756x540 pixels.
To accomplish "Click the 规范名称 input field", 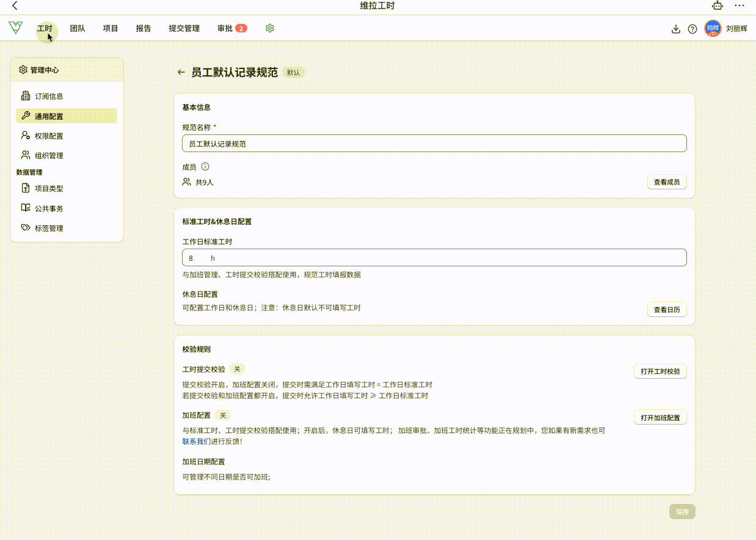I will coord(434,144).
